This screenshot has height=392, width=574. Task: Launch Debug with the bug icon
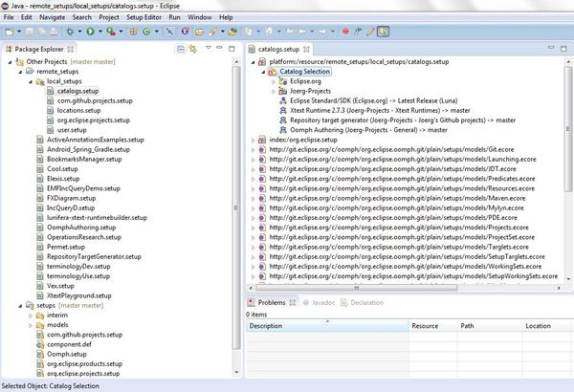70,32
